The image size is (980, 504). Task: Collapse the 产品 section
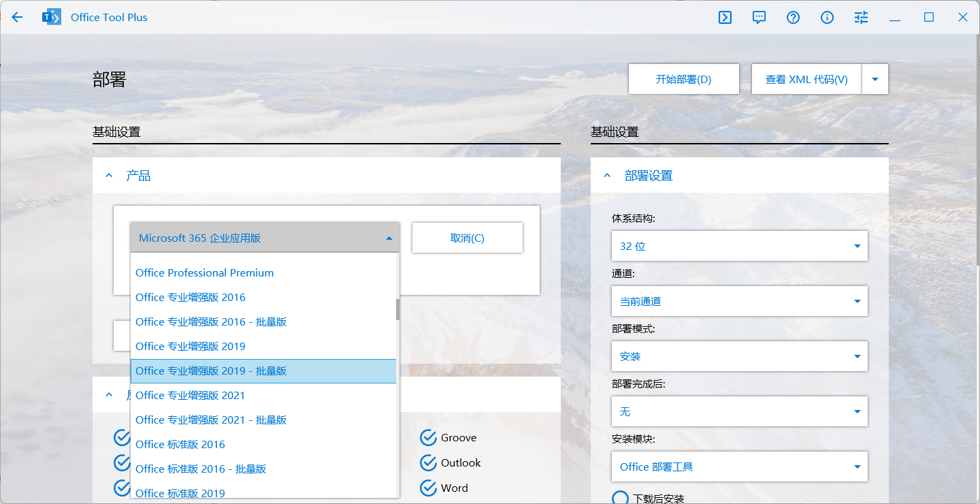[110, 176]
